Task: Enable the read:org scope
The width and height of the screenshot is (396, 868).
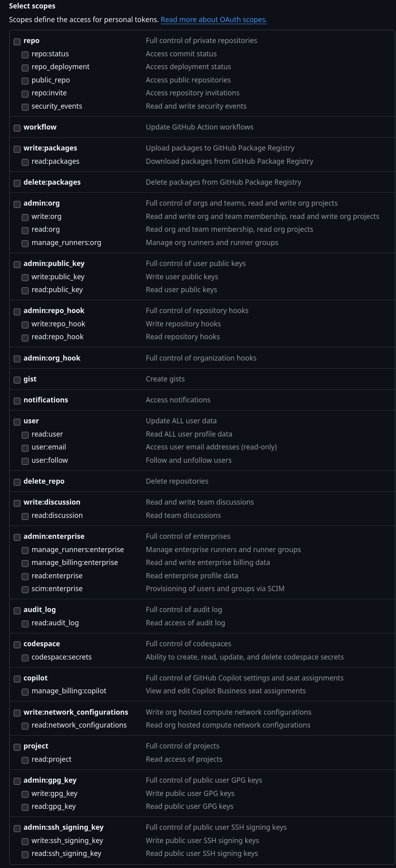Action: click(x=25, y=230)
